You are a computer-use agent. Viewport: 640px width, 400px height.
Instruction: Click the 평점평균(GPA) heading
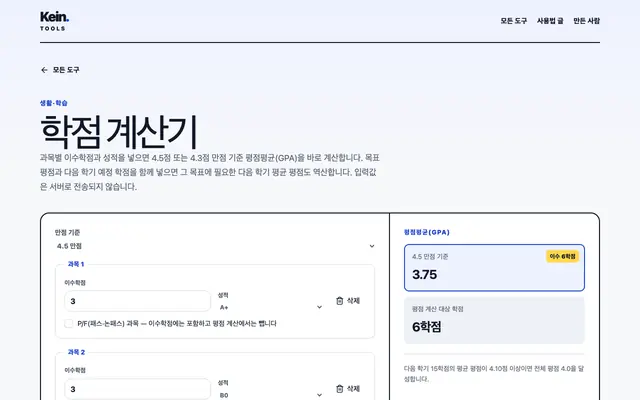pos(427,232)
